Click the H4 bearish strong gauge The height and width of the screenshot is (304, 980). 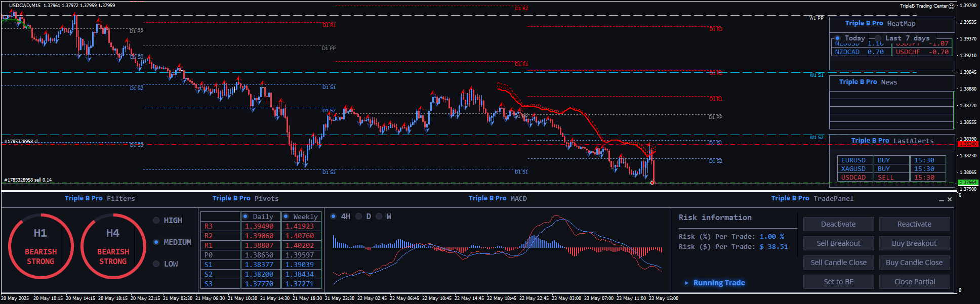coord(113,246)
